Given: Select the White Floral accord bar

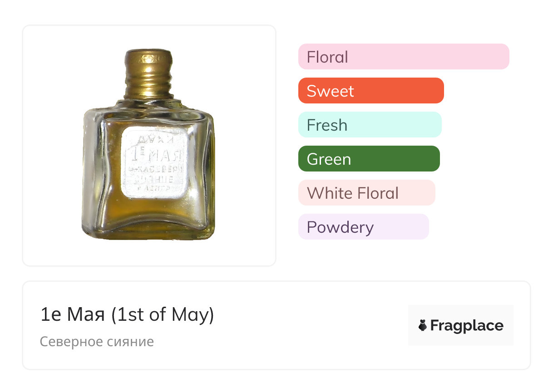Looking at the screenshot, I should click(366, 193).
